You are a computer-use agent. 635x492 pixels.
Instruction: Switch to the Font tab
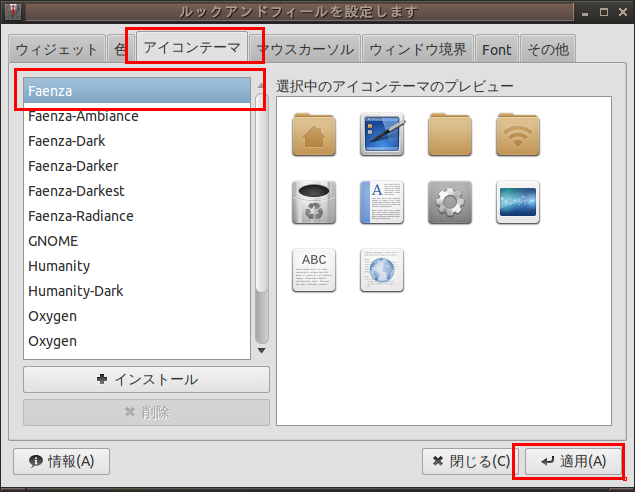(x=496, y=49)
